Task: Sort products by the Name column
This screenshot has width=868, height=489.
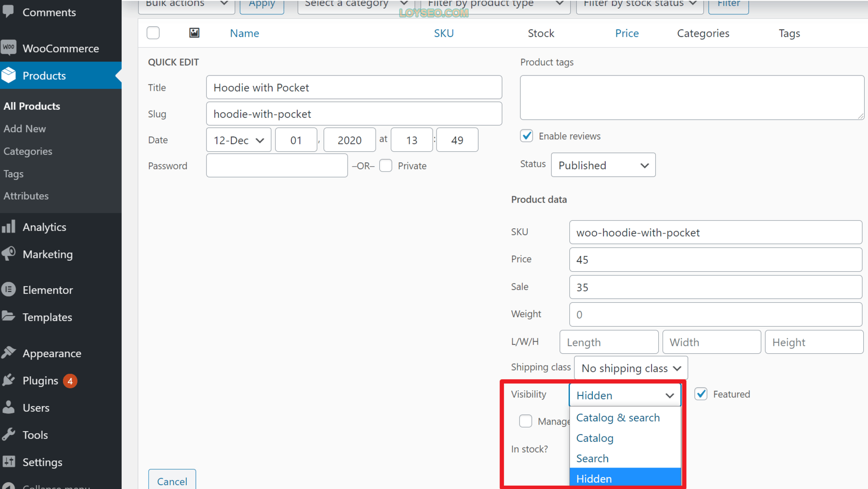Action: pos(245,33)
